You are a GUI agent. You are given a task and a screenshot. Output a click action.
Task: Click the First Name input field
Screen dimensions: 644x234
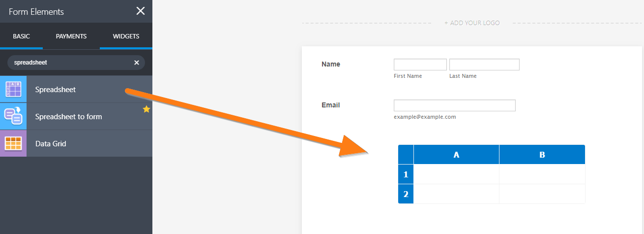[420, 65]
